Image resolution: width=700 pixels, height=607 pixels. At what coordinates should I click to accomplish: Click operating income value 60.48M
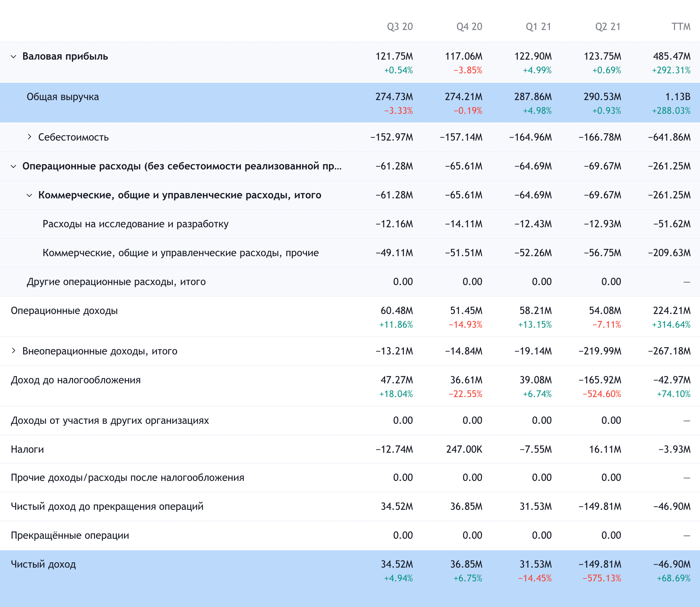pyautogui.click(x=397, y=311)
